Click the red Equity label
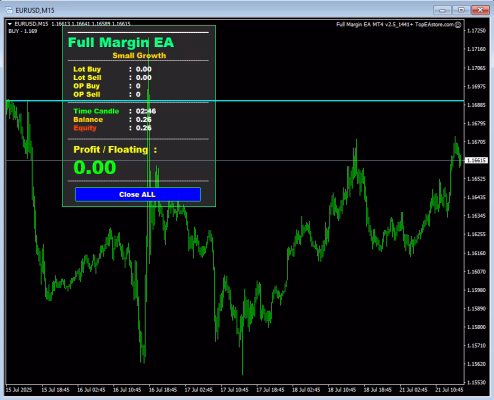The height and width of the screenshot is (400, 494). 85,128
